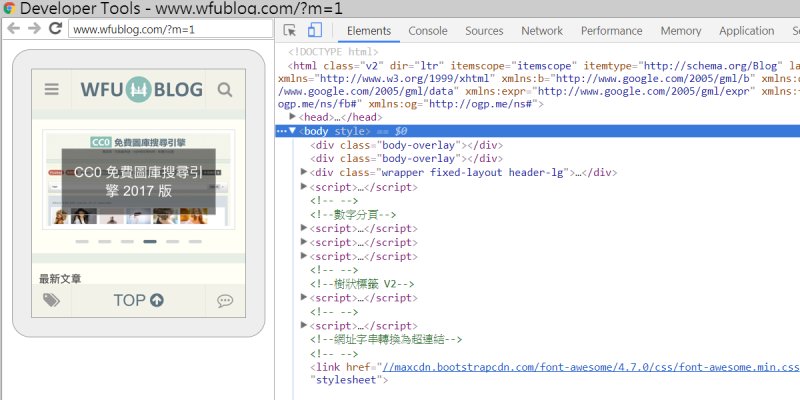This screenshot has height=400, width=800.
Task: Open the ellipsis actions on body row
Action: 282,131
